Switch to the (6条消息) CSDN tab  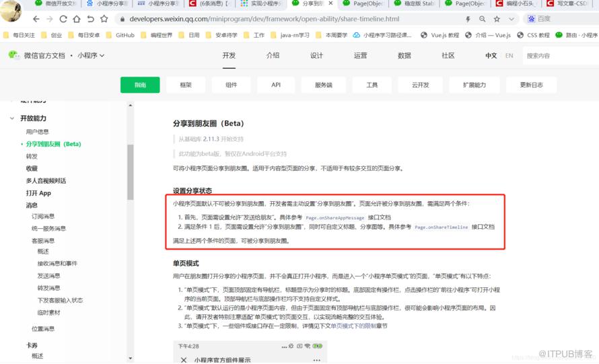210,3
